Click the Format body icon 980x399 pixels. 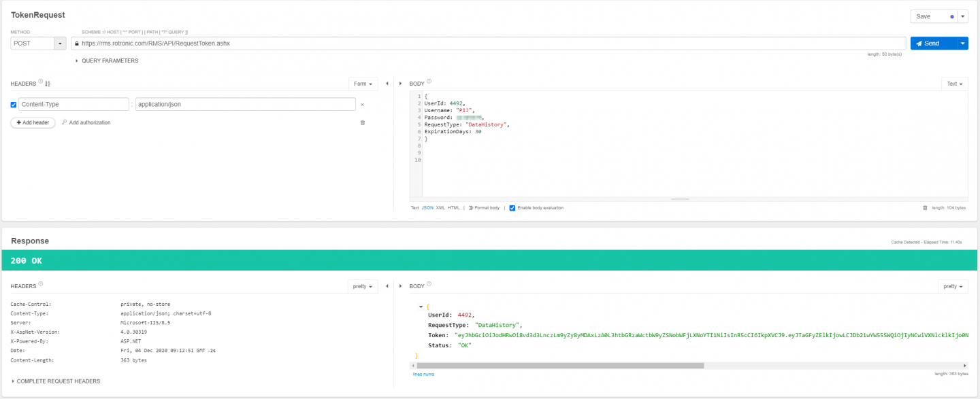coord(471,208)
